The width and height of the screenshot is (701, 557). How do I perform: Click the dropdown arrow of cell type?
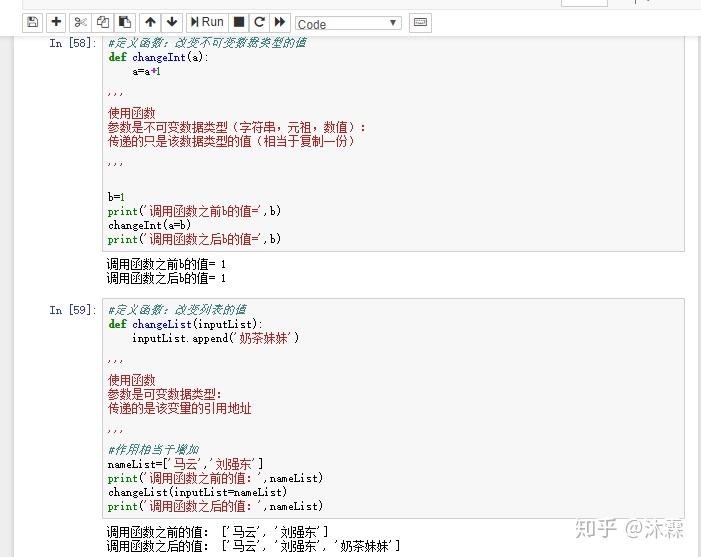[x=393, y=23]
